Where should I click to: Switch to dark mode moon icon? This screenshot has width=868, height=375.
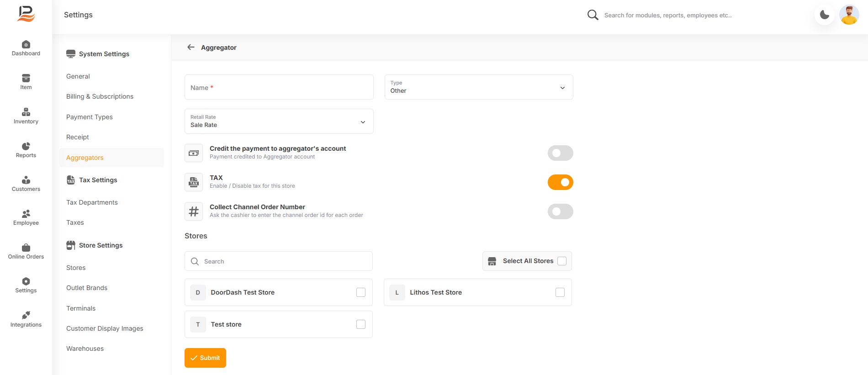[x=824, y=15]
